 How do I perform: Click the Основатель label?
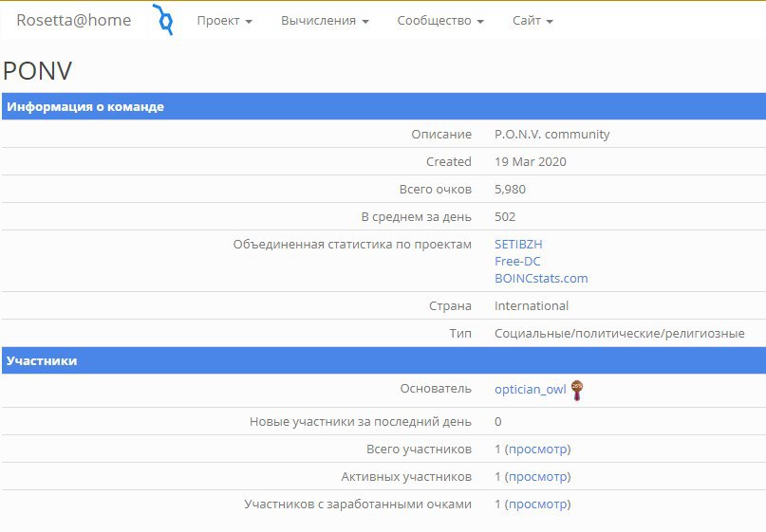pyautogui.click(x=436, y=389)
